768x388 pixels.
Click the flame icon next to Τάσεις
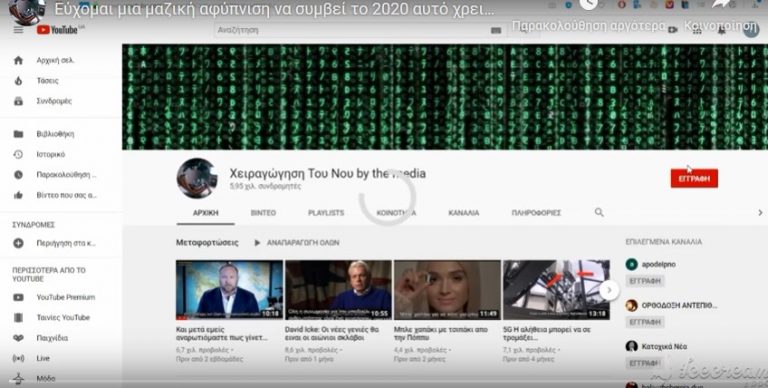pos(18,81)
